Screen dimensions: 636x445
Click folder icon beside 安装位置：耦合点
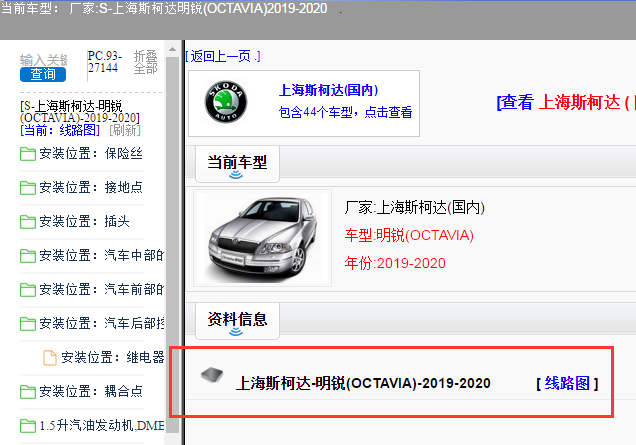pos(28,392)
